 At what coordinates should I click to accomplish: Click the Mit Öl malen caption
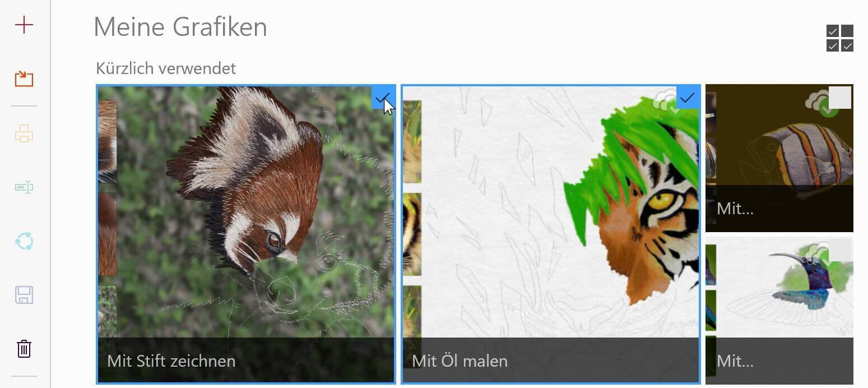click(x=459, y=361)
